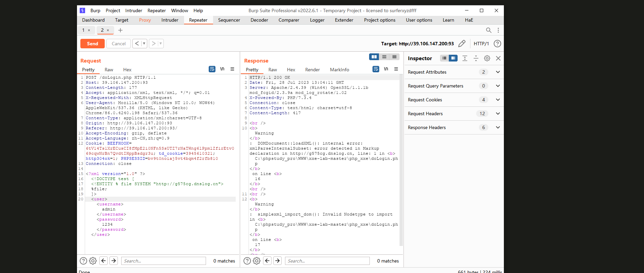This screenshot has height=273, width=644.
Task: Go back to previous request in history
Action: coord(137,43)
